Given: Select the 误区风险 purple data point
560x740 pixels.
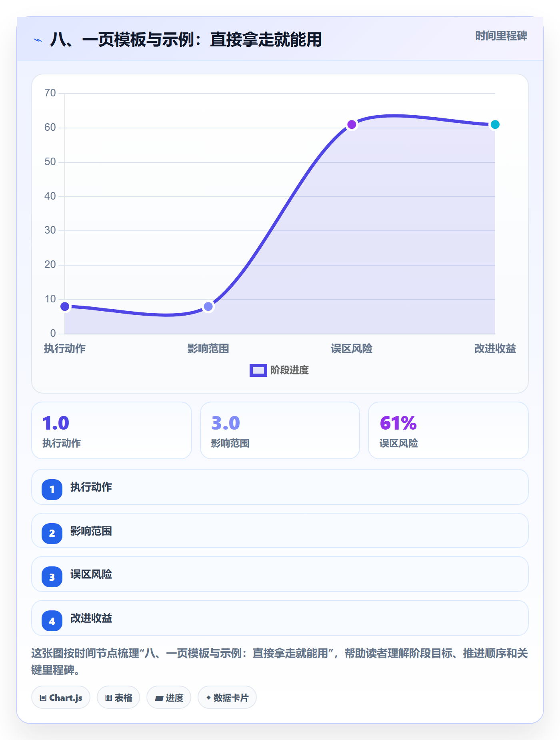Looking at the screenshot, I should [x=352, y=125].
